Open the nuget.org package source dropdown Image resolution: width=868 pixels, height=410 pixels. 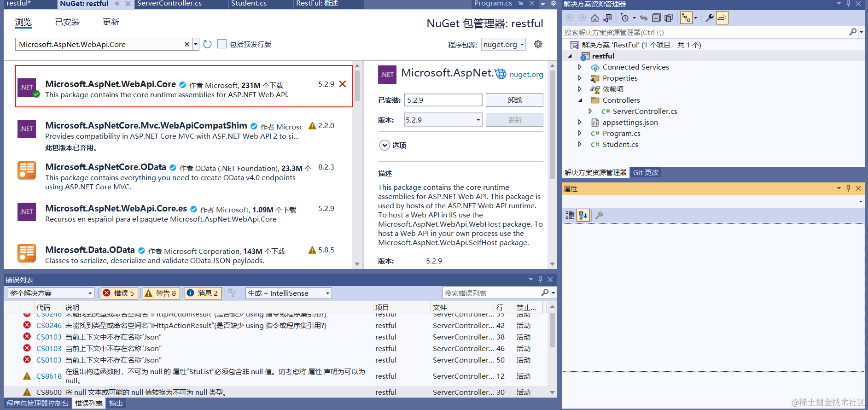pyautogui.click(x=503, y=44)
